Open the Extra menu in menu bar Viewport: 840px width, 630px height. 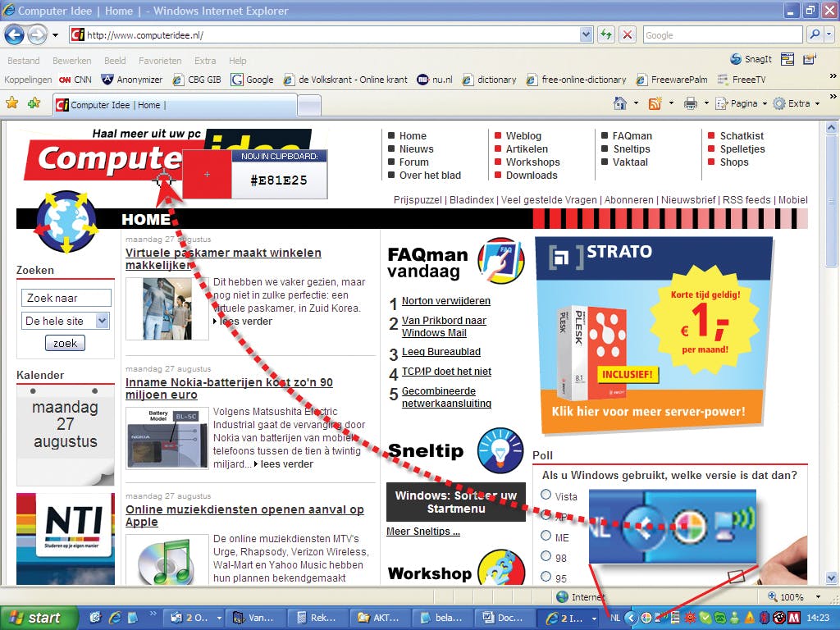pos(204,61)
